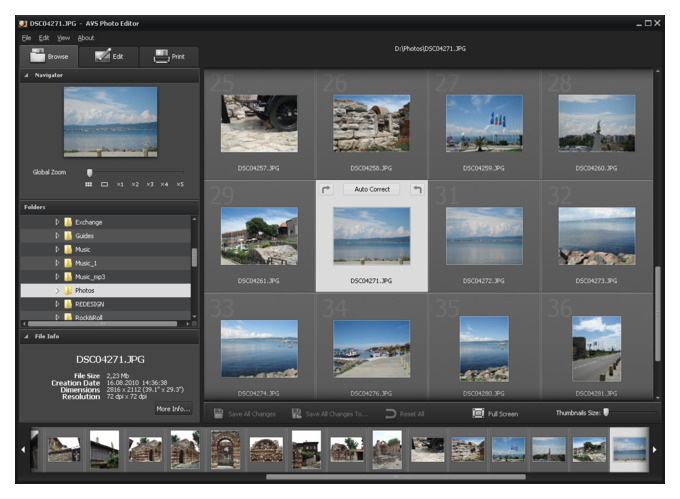Set global zoom to x5
Screen dimensions: 680x499
(x=180, y=184)
